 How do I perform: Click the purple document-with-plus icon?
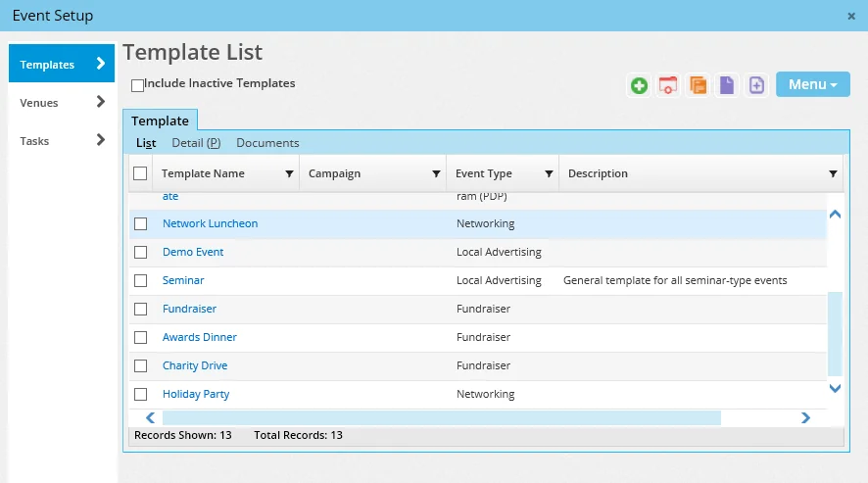click(756, 85)
